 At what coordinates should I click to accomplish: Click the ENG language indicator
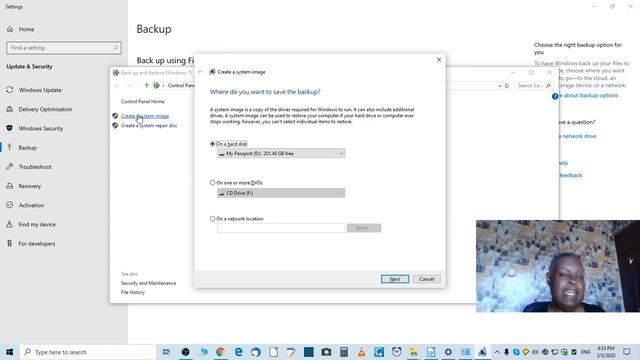[x=585, y=352]
